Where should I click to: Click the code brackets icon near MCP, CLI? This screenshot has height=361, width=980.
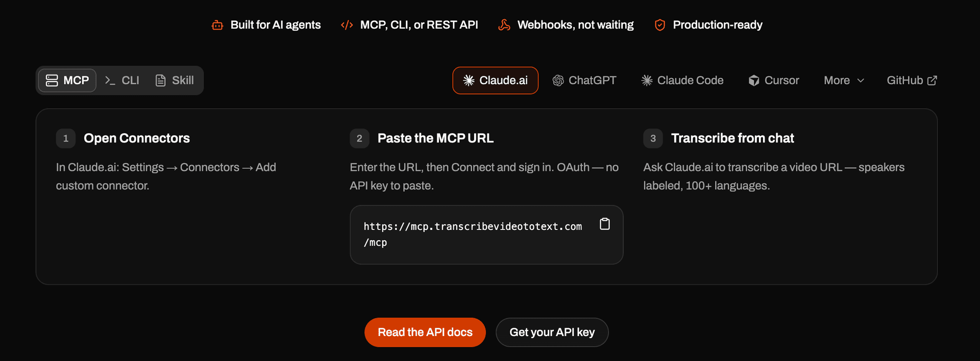(x=347, y=25)
